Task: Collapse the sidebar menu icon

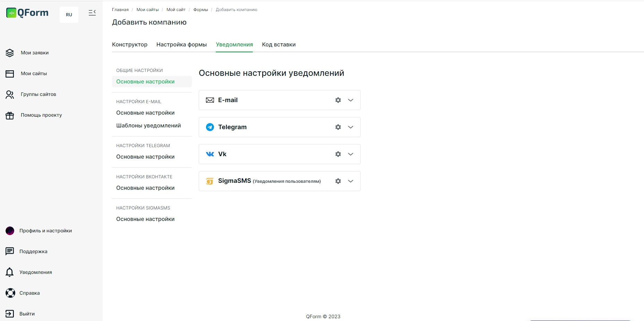Action: point(92,13)
